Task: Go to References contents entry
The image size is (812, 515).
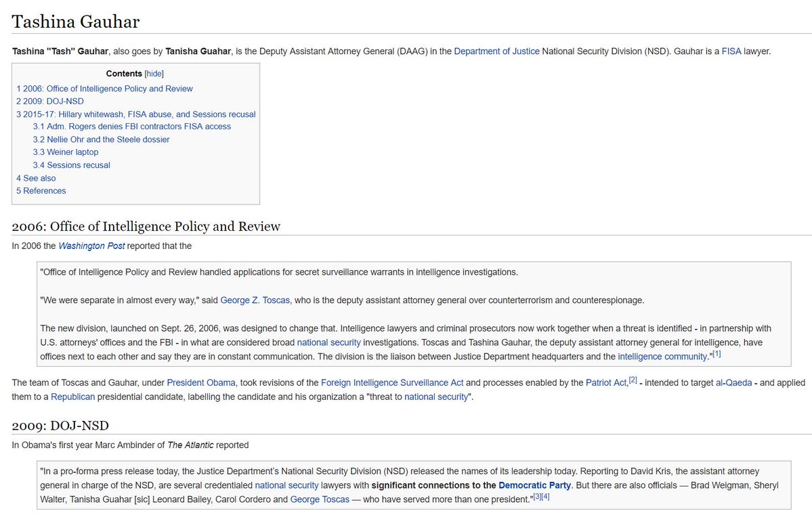Action: (41, 191)
